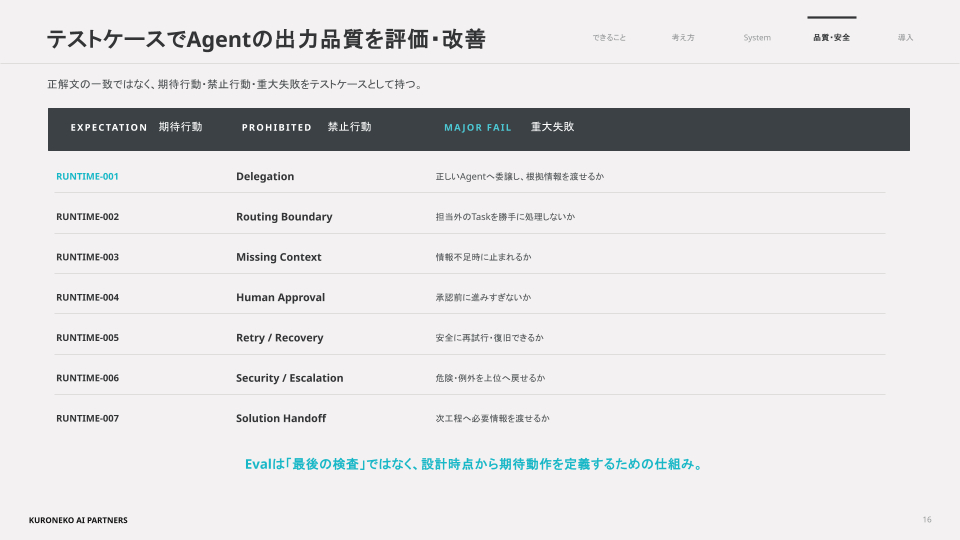Screen dimensions: 960x540
Task: Click the 重大失敗 header text
Action: pos(552,127)
